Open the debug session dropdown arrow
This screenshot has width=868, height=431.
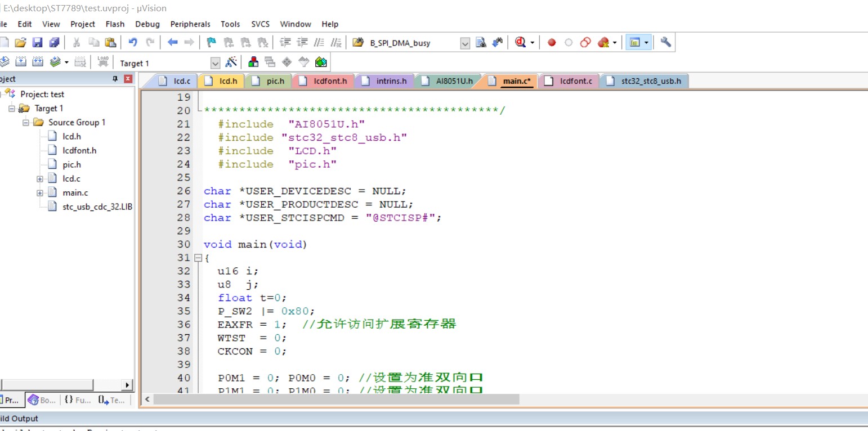point(532,43)
